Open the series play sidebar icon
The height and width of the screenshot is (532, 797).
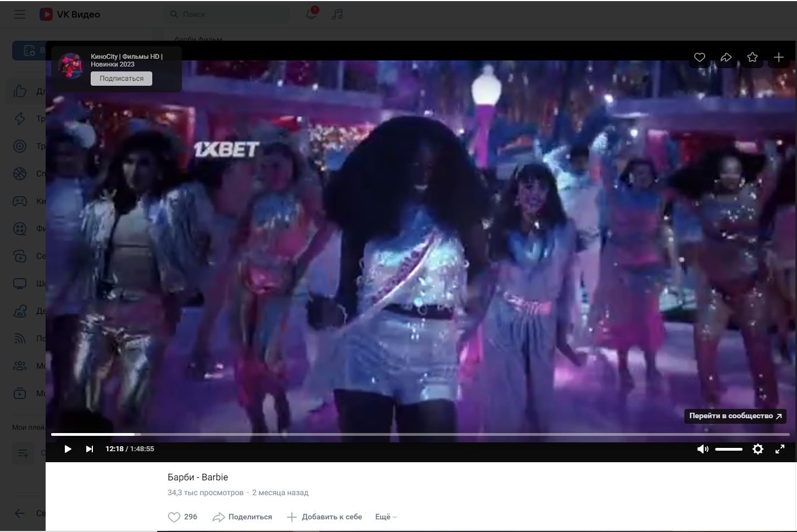click(x=20, y=256)
